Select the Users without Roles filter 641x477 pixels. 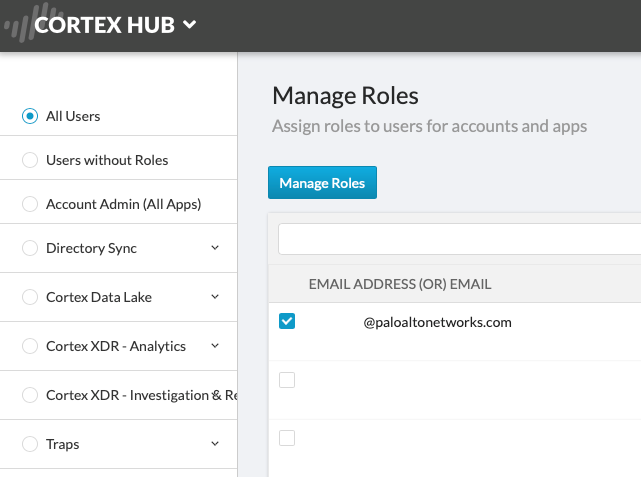click(x=30, y=160)
